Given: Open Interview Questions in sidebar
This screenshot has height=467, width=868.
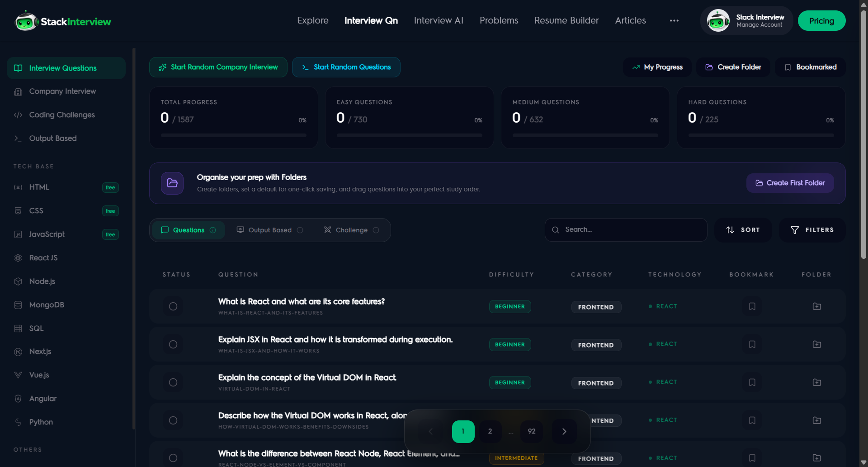Looking at the screenshot, I should [x=66, y=68].
